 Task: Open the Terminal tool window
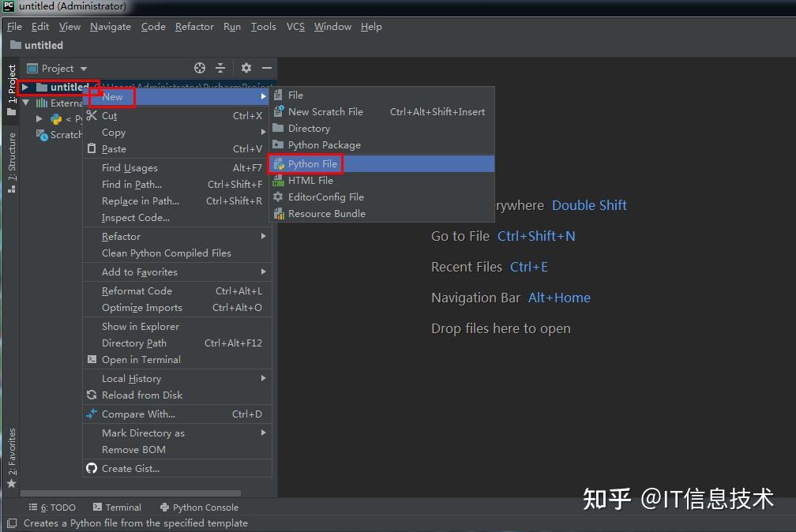point(122,507)
